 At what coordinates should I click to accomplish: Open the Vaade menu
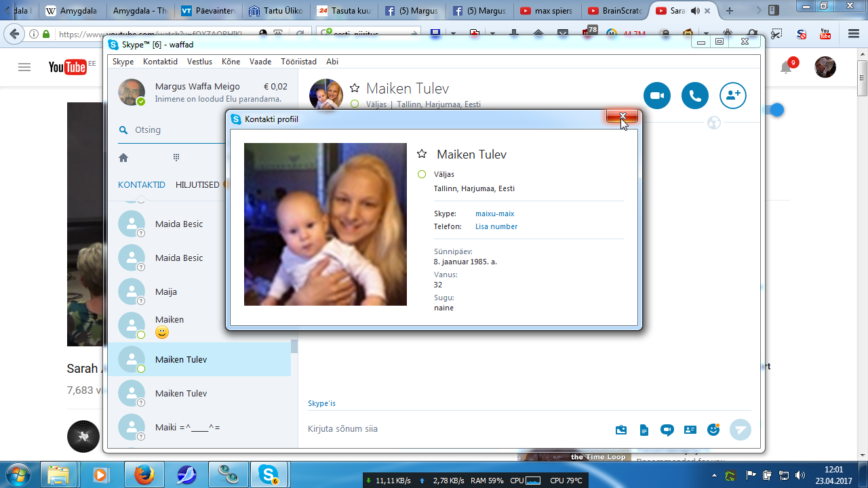coord(260,62)
